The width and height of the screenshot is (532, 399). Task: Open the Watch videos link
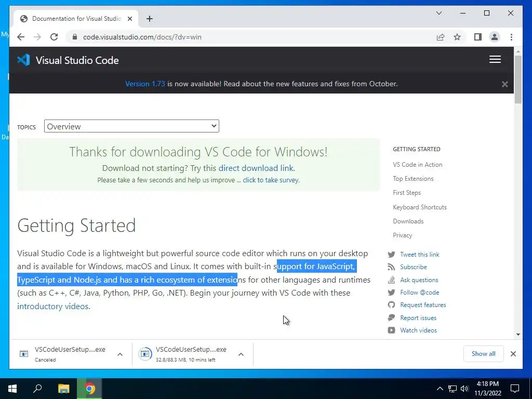pyautogui.click(x=418, y=330)
